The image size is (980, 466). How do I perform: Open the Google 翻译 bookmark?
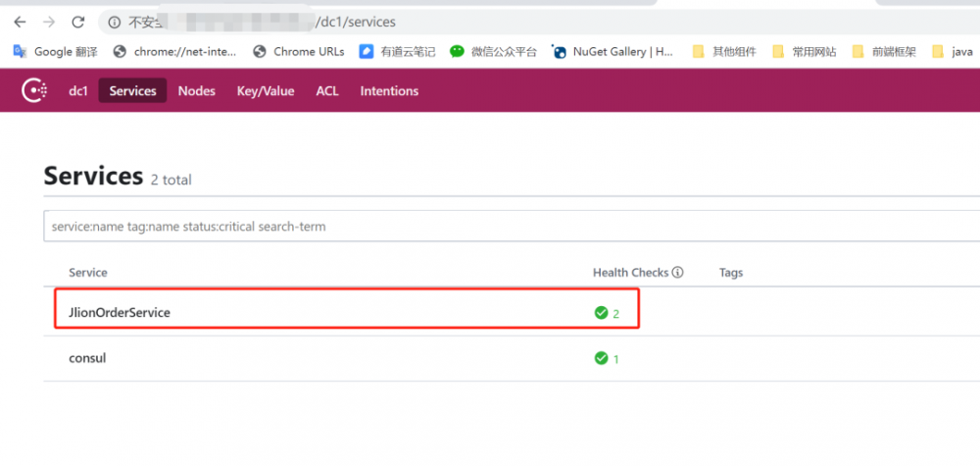tap(56, 52)
